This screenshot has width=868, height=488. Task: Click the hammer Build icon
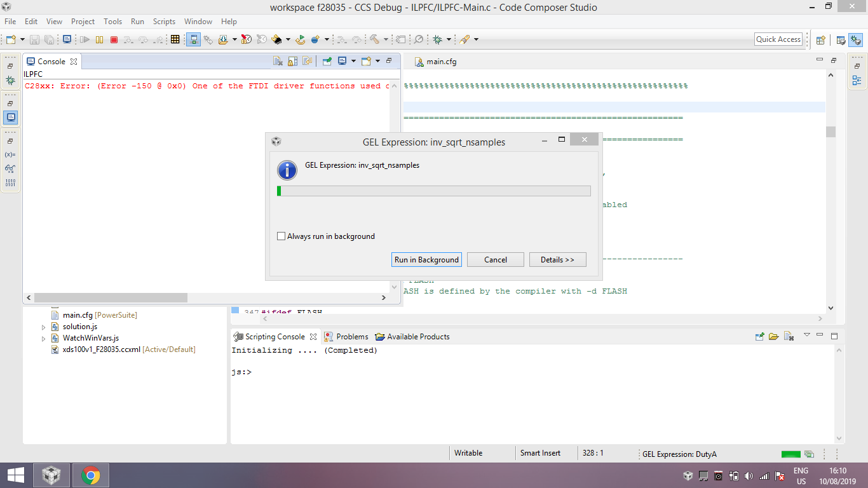click(374, 39)
